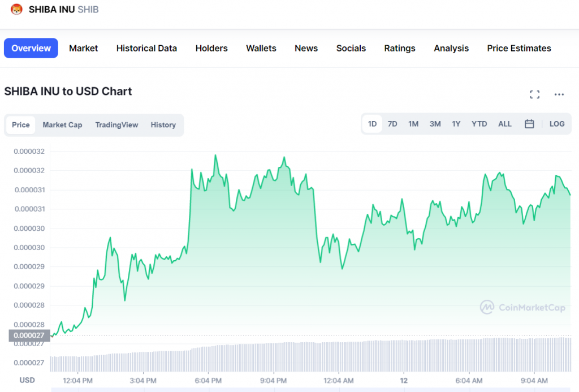Viewport: 579px width, 392px height.
Task: Open the Holders tab
Action: click(x=211, y=48)
